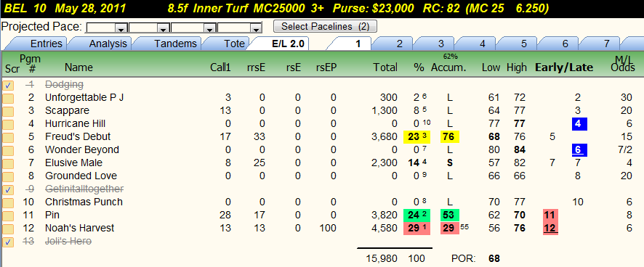Image resolution: width=644 pixels, height=267 pixels.
Task: Go to race tab 4
Action: (x=482, y=44)
